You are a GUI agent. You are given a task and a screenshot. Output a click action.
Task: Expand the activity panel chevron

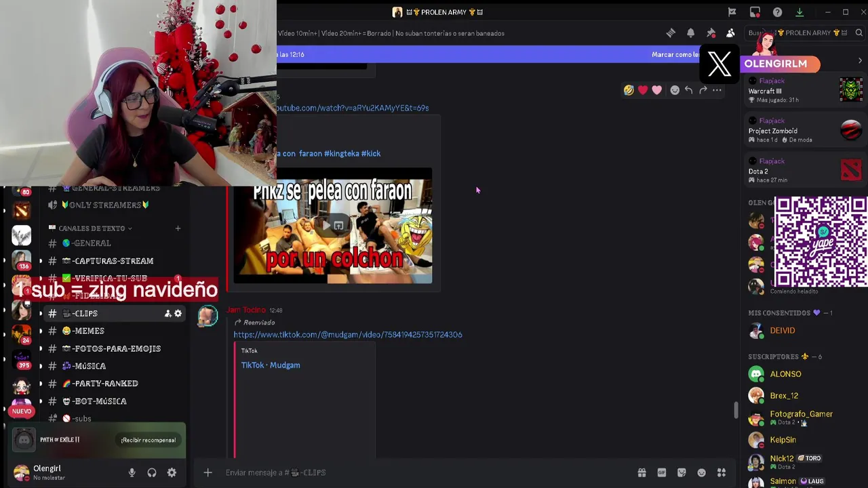coord(860,61)
